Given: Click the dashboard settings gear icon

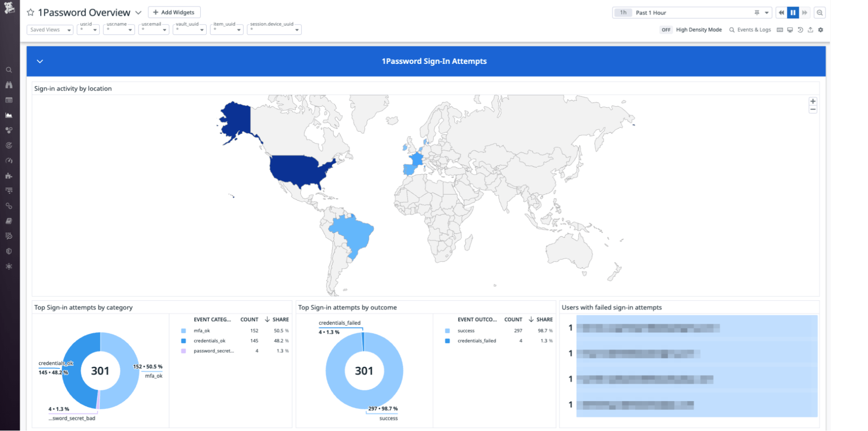Looking at the screenshot, I should pyautogui.click(x=820, y=30).
